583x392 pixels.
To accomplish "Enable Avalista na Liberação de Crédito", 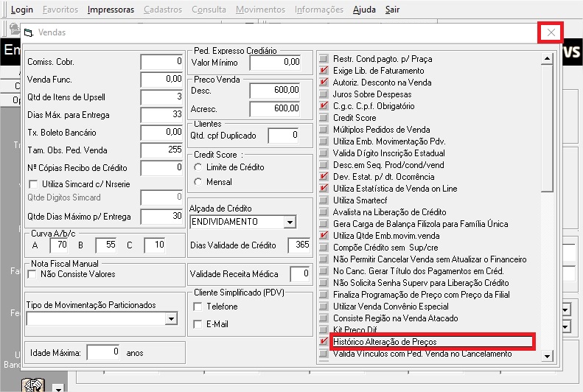I will pos(324,212).
